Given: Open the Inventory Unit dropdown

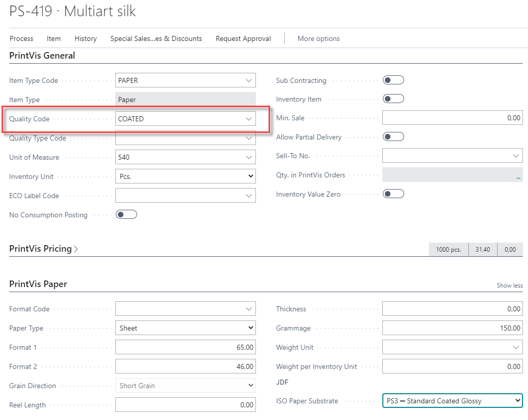Looking at the screenshot, I should (x=186, y=176).
